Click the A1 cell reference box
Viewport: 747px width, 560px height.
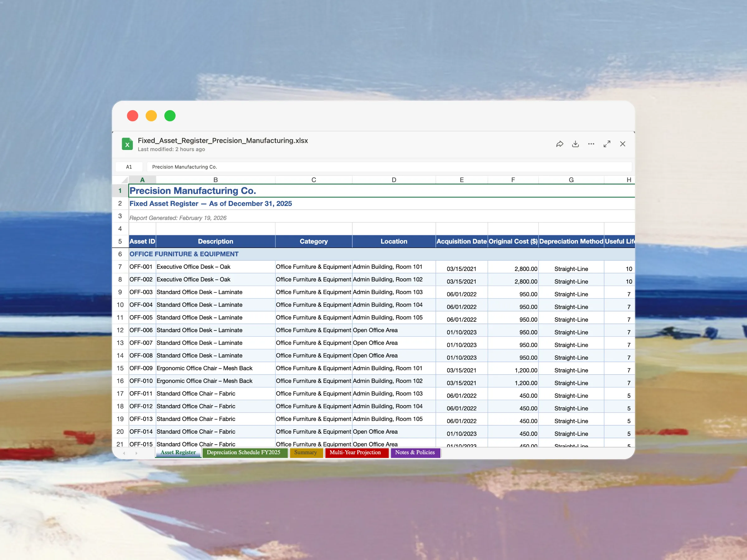(x=129, y=167)
